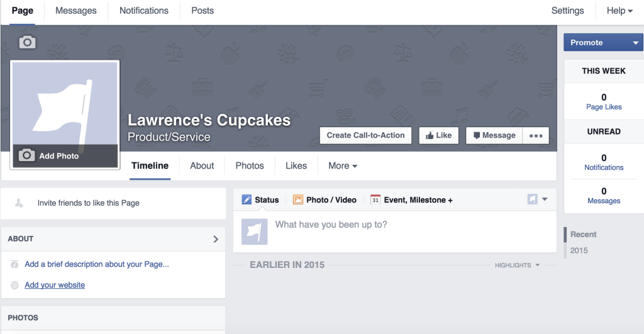Click Create Call-to-Action button
The height and width of the screenshot is (334, 644).
click(x=365, y=136)
